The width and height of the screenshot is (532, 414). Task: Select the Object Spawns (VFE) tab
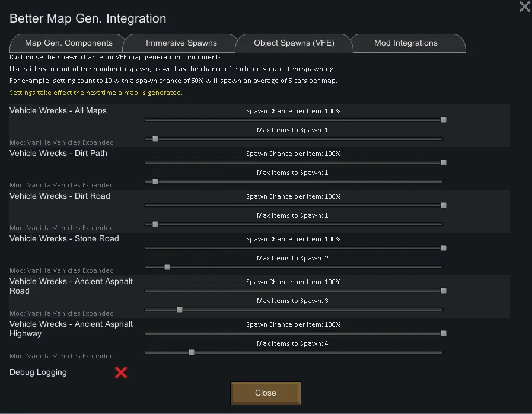coord(294,43)
